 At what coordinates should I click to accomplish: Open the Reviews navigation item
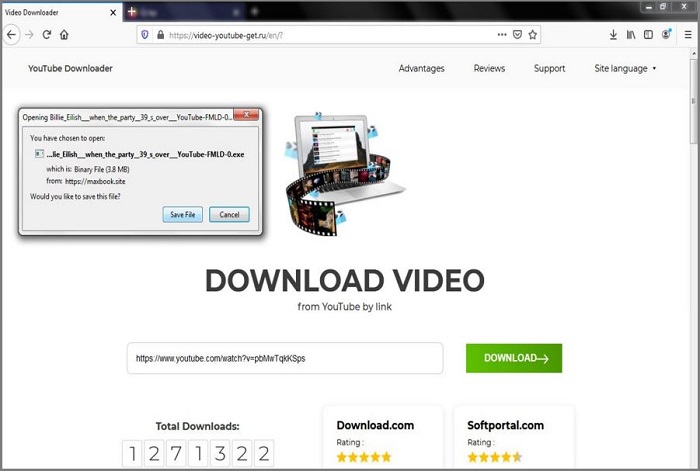(x=489, y=69)
